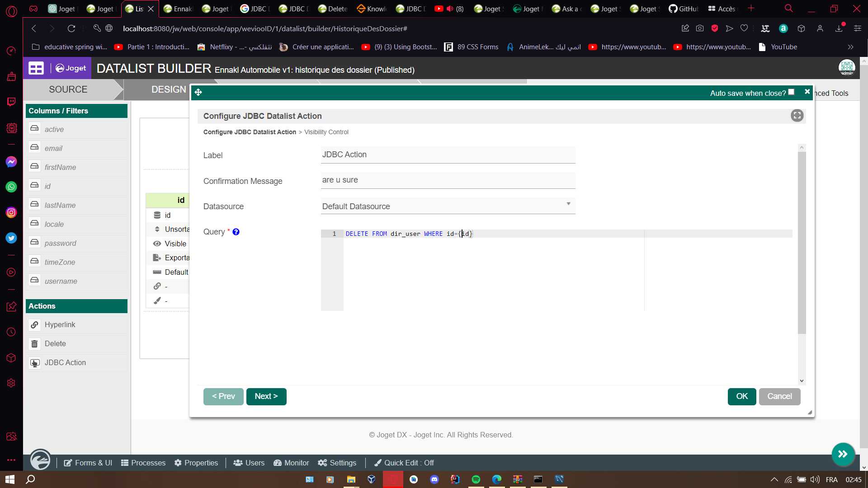Click the Delete action trash icon
This screenshot has height=488, width=868.
tap(35, 344)
